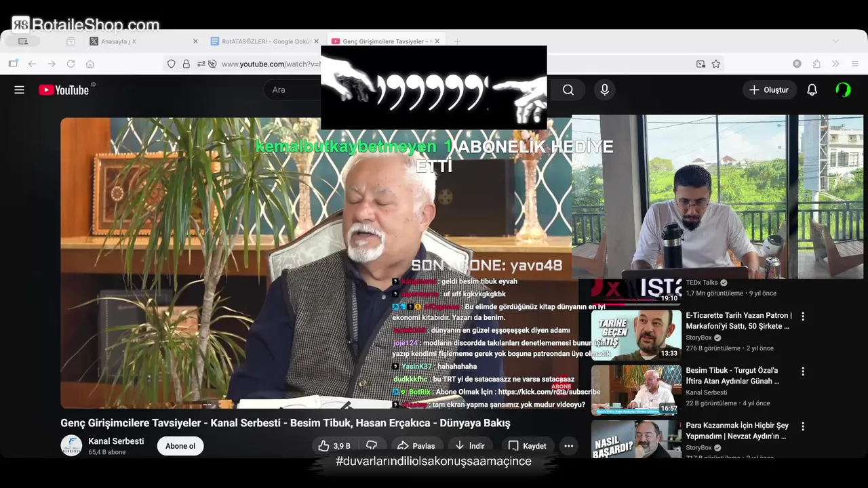
Task: List all tabs with tab-bar chevron
Action: (835, 41)
